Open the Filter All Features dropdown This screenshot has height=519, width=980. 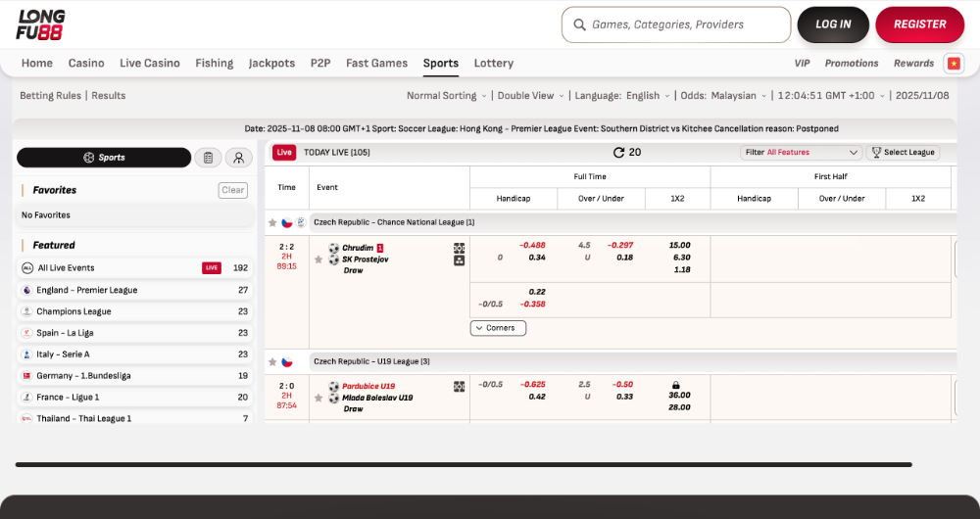(x=801, y=153)
